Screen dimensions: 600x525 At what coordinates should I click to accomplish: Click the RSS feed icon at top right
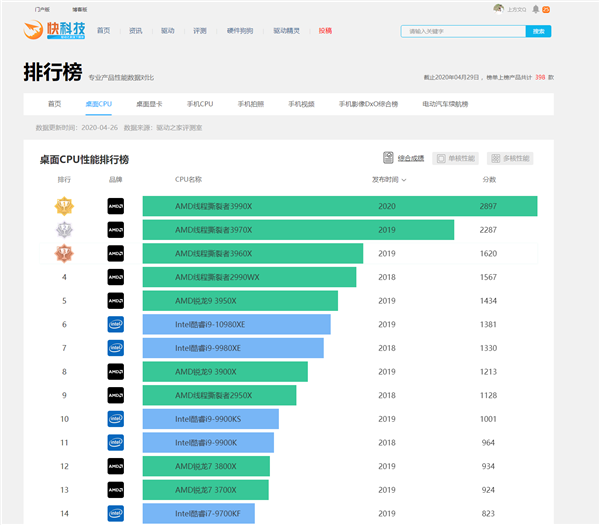click(x=546, y=9)
